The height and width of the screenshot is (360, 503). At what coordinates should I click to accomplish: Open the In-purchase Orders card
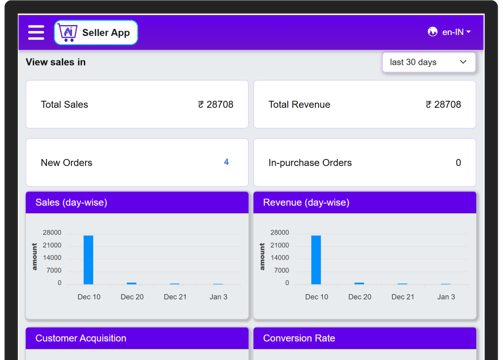tap(365, 163)
